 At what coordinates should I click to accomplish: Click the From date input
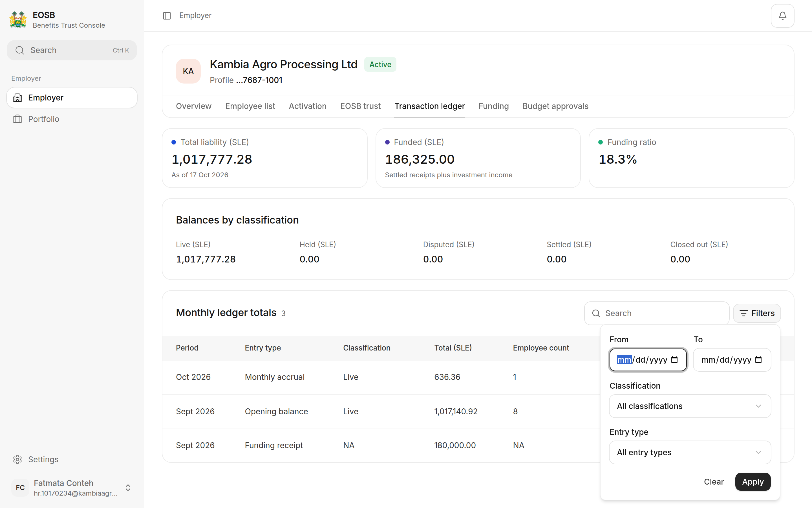tap(648, 360)
